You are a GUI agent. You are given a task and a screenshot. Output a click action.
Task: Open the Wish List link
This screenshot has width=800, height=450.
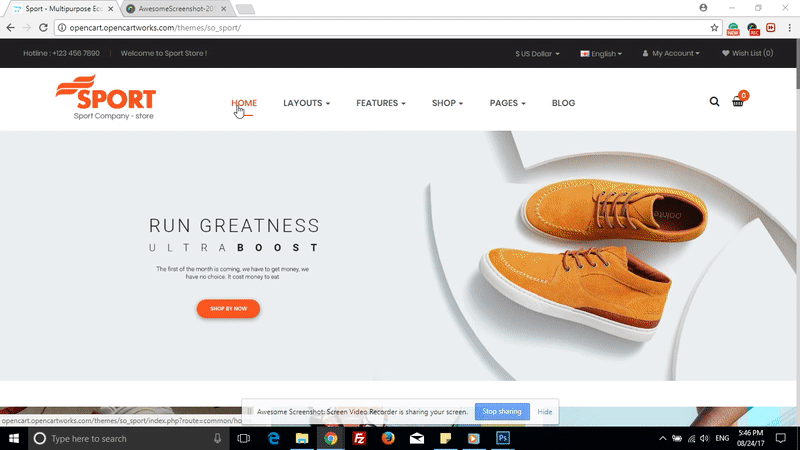pyautogui.click(x=747, y=53)
